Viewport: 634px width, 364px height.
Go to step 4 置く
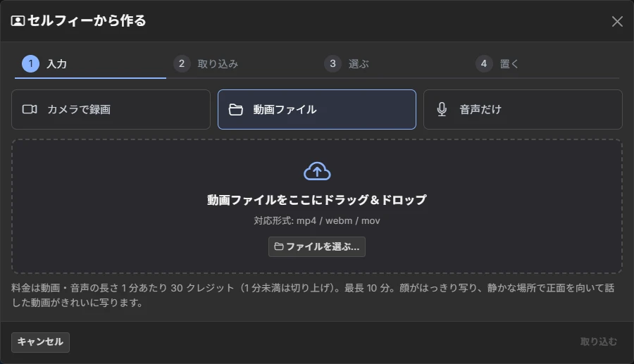pyautogui.click(x=544, y=64)
